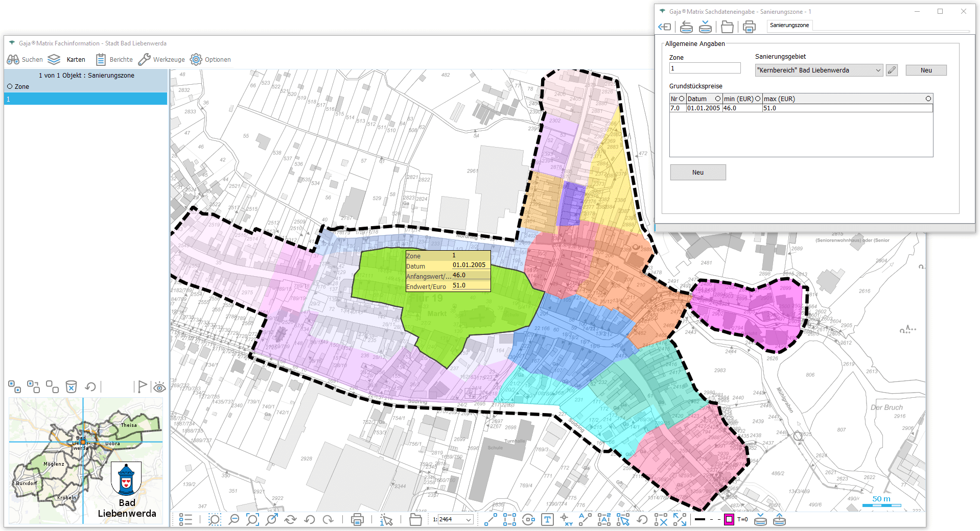
Task: Click into the Zone input field
Action: click(x=705, y=68)
